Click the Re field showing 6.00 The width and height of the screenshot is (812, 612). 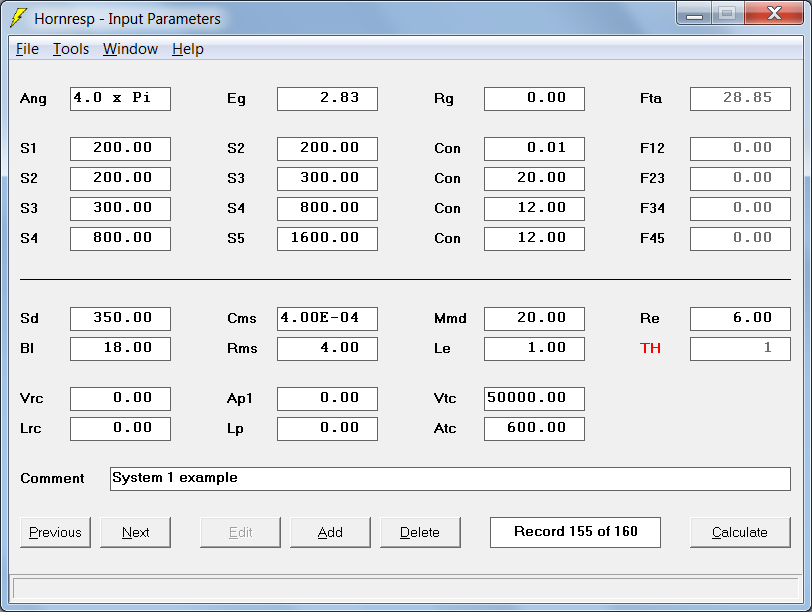click(x=741, y=318)
